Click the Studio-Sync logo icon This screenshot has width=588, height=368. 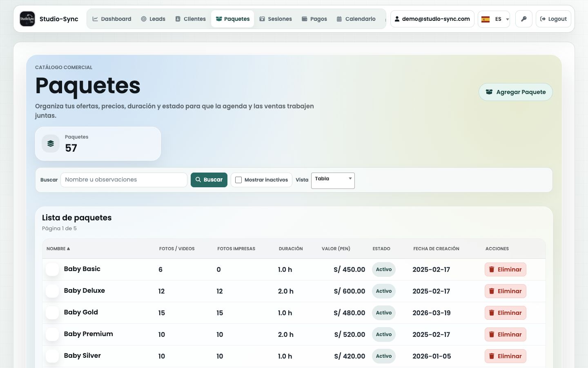pos(27,19)
